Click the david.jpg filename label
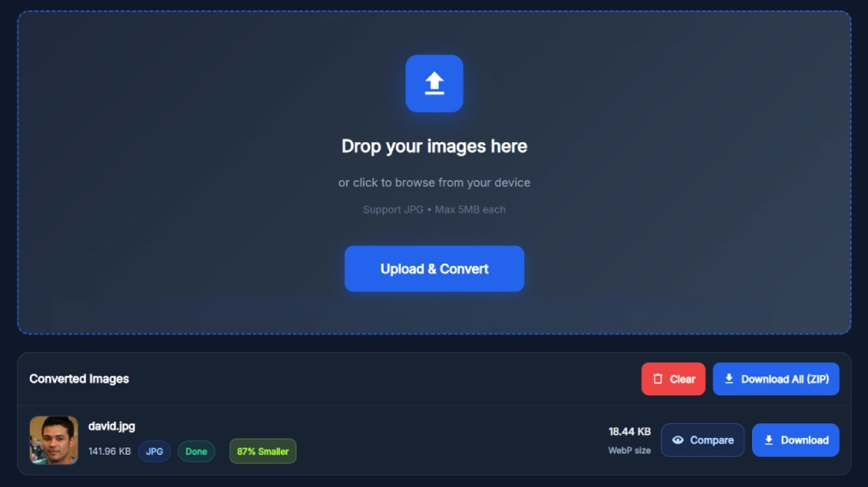 [111, 425]
